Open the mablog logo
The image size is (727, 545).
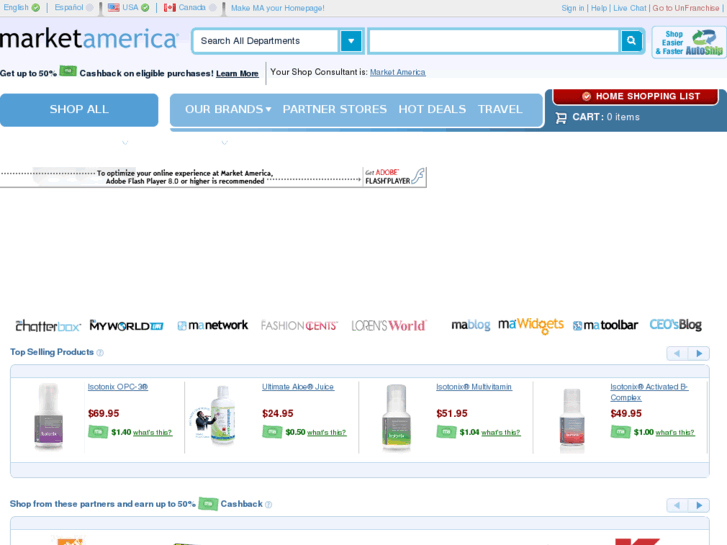pos(471,325)
